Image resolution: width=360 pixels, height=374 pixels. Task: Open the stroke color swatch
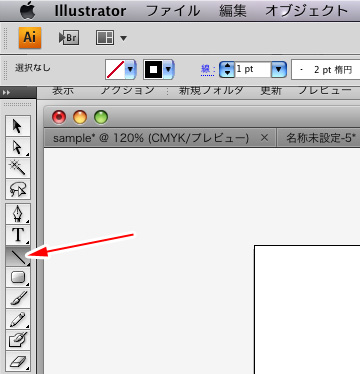point(153,69)
